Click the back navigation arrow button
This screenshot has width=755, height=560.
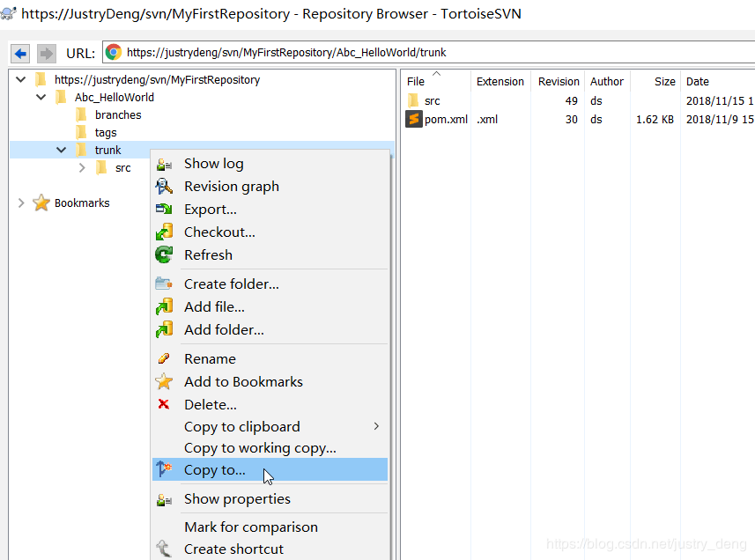(x=20, y=54)
